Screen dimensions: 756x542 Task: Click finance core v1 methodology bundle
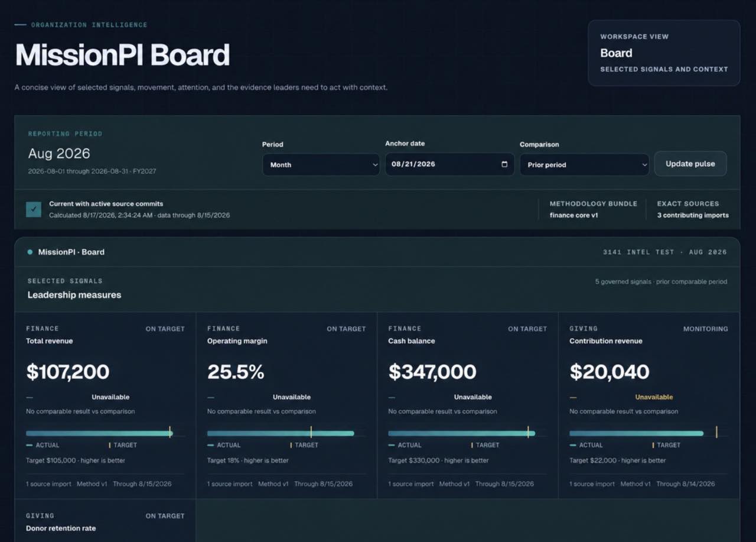574,215
